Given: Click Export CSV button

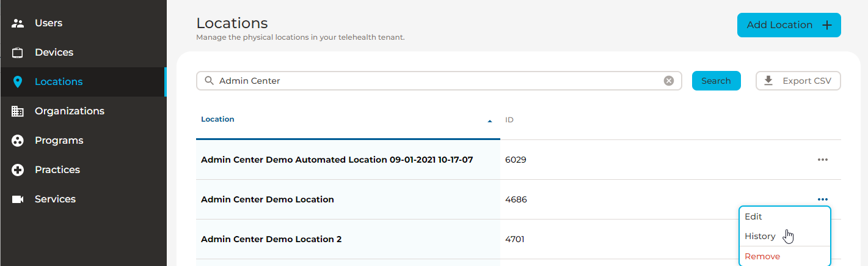Looking at the screenshot, I should [798, 81].
